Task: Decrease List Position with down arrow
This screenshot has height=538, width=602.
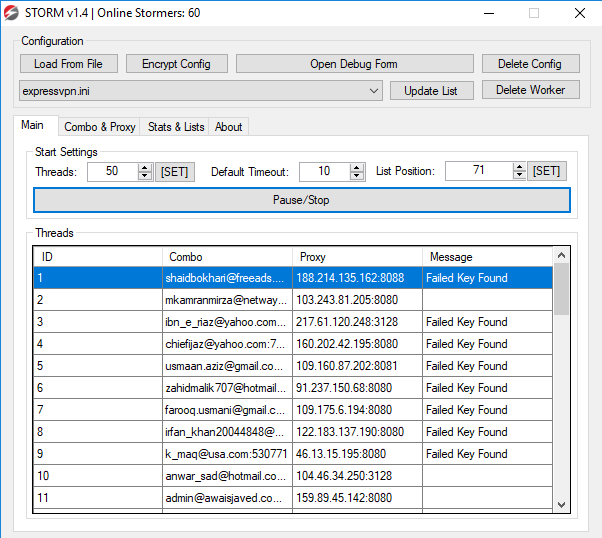Action: (519, 175)
